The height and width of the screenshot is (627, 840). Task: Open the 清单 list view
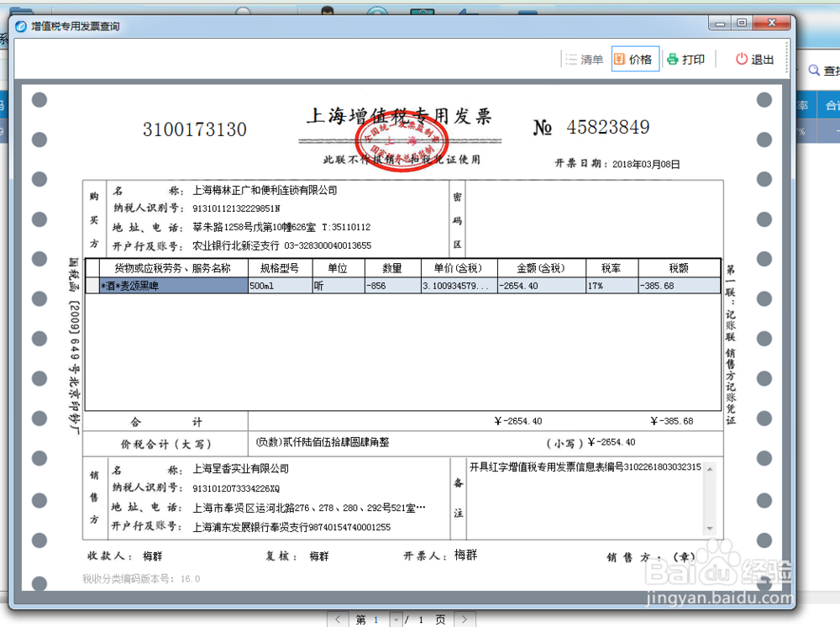[584, 60]
